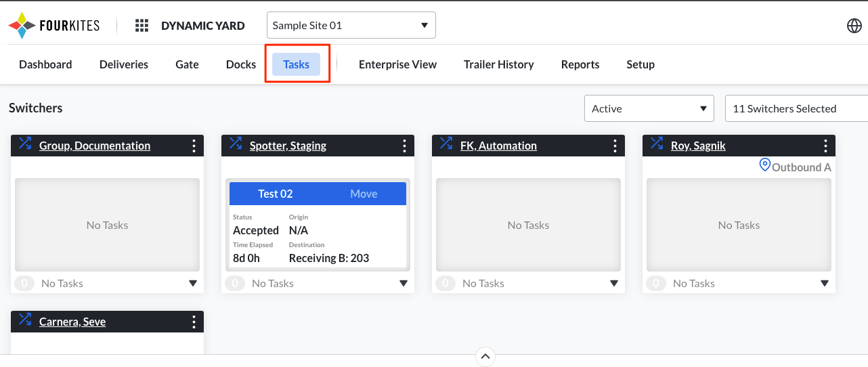Open the Active status filter dropdown
The height and width of the screenshot is (367, 868).
click(x=649, y=108)
